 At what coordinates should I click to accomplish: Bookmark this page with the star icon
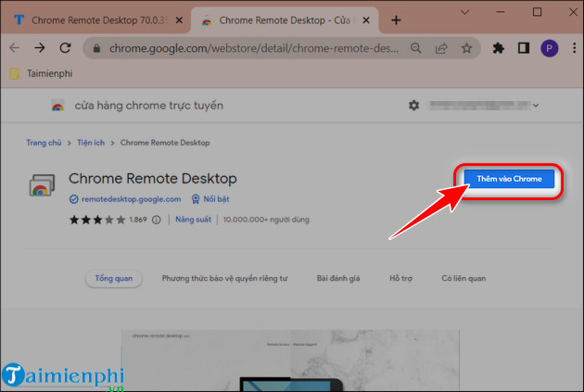pos(466,48)
